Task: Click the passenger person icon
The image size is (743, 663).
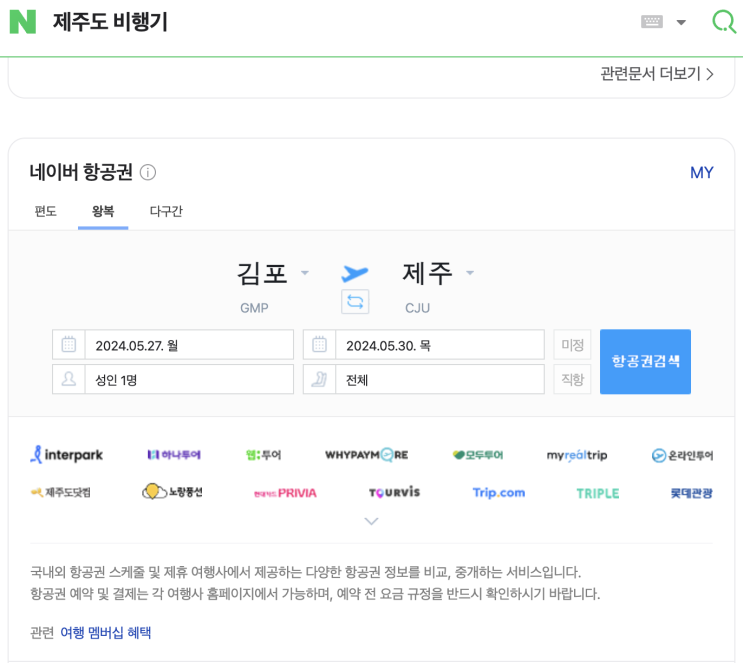Action: coord(69,379)
